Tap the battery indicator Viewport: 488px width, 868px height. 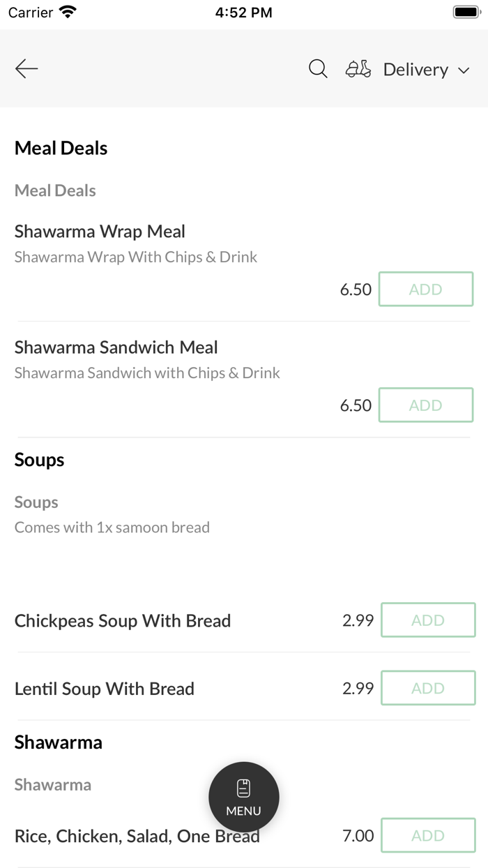(466, 11)
